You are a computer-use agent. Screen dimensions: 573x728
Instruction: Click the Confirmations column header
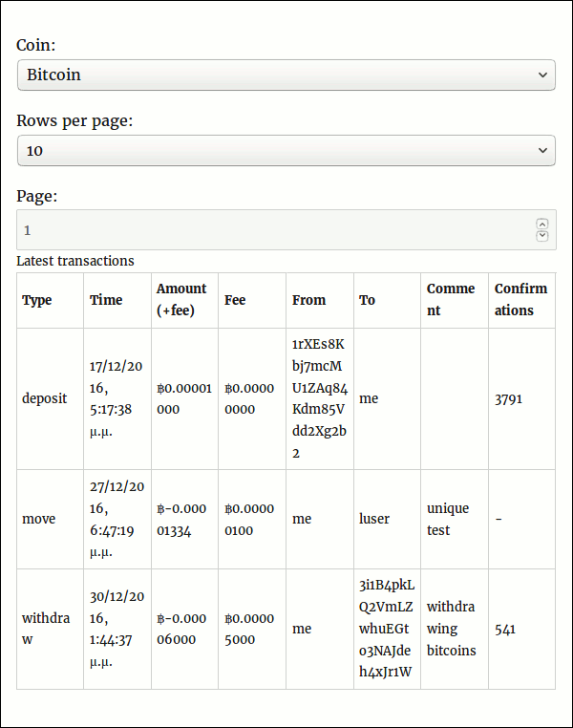pyautogui.click(x=520, y=300)
